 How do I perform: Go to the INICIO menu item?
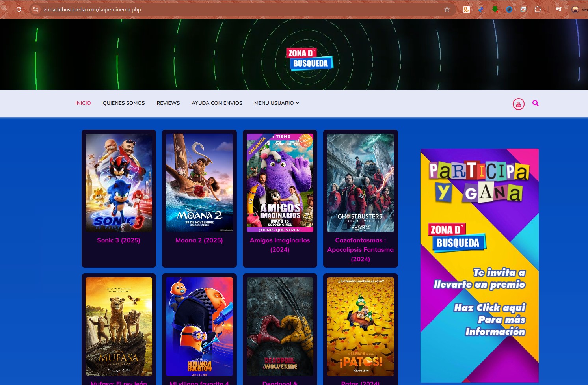(x=83, y=103)
